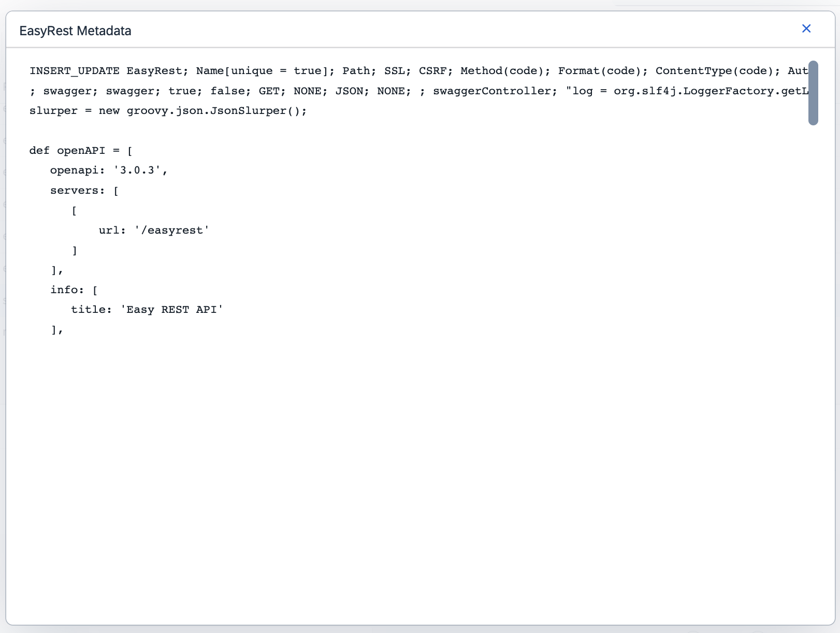The image size is (840, 633).
Task: Click the url '/easyrest' line
Action: coord(154,231)
